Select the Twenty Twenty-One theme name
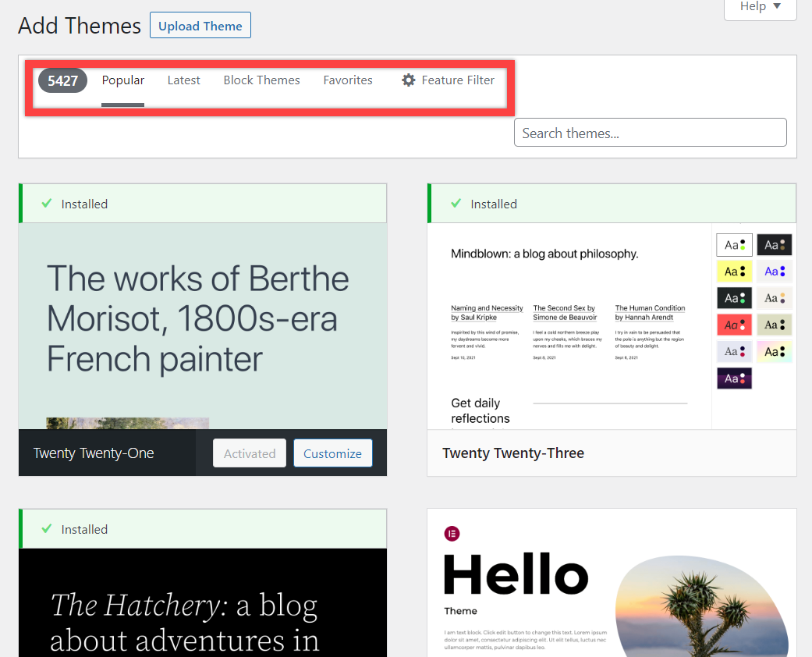Image resolution: width=812 pixels, height=657 pixels. point(94,453)
